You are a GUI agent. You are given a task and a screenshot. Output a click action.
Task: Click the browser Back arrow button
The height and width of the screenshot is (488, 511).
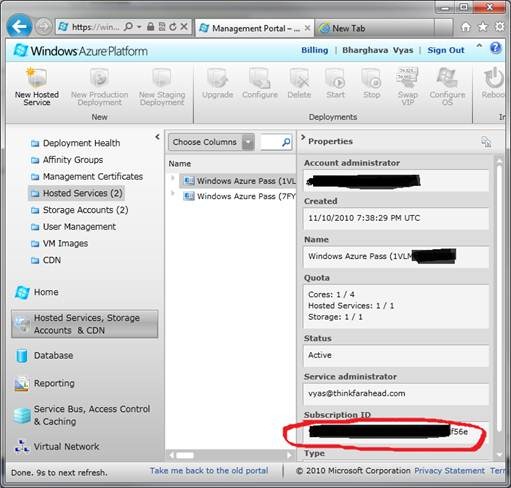click(20, 26)
